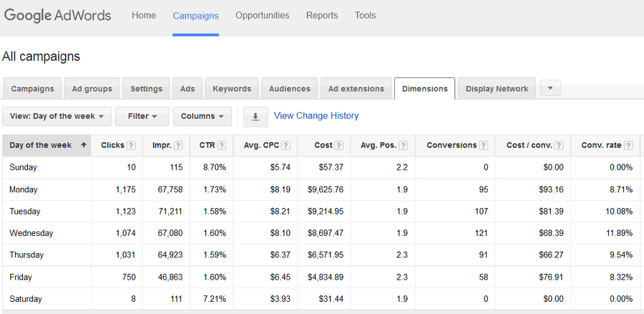Sort by the Conversions column header
This screenshot has width=644, height=314.
coord(452,145)
